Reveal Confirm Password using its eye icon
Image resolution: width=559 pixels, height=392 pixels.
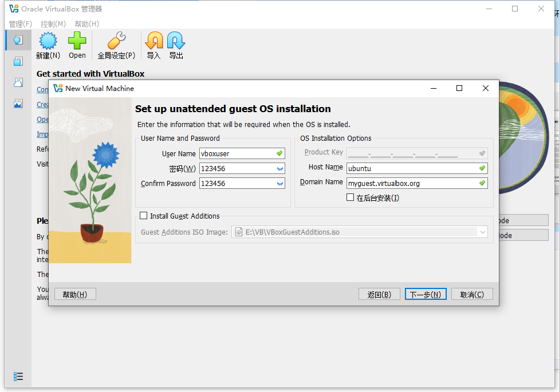coord(279,184)
